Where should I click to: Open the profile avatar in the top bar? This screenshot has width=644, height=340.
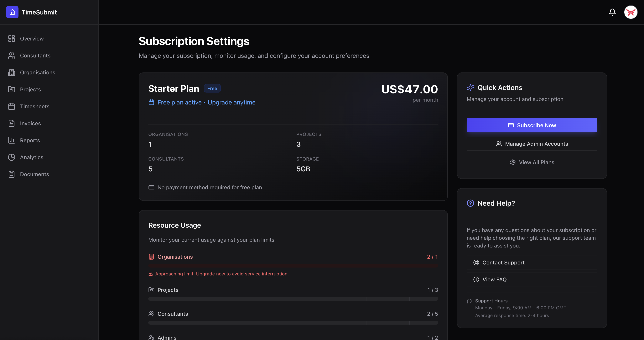631,12
